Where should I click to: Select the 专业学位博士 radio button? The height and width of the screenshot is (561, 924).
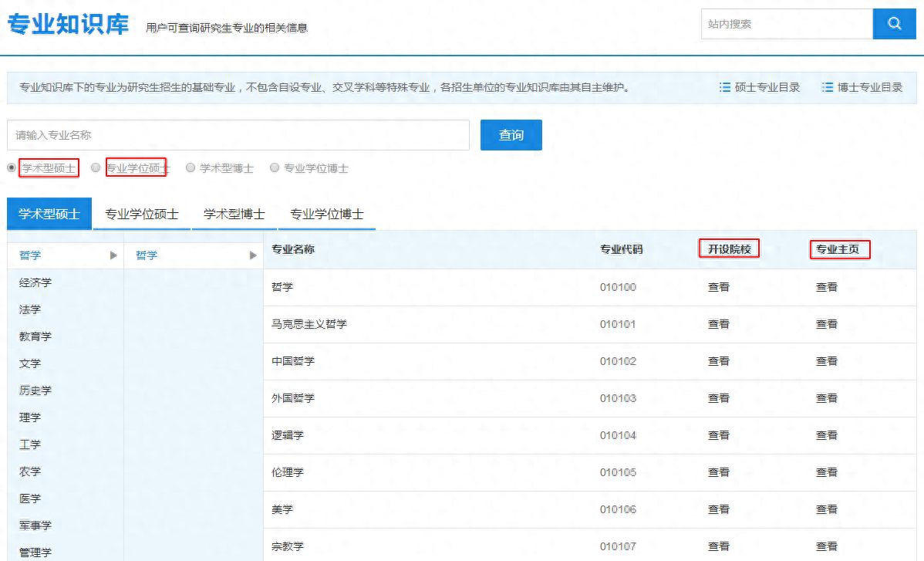coord(274,168)
